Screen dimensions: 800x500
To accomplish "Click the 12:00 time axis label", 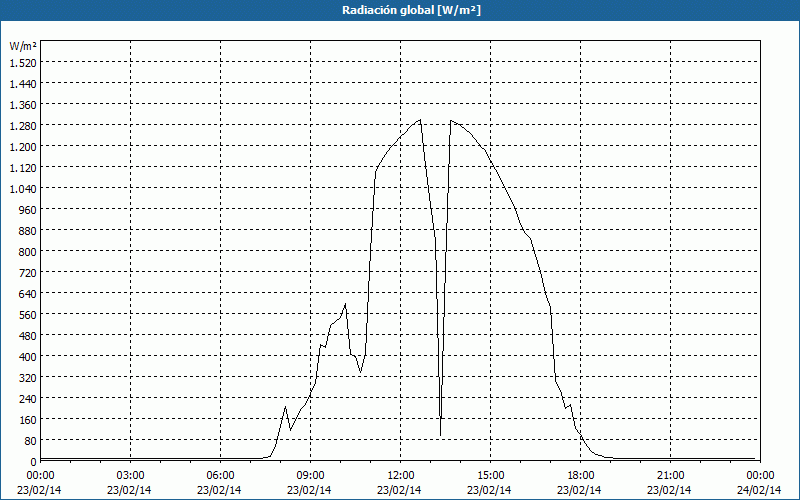I will pos(399,476).
